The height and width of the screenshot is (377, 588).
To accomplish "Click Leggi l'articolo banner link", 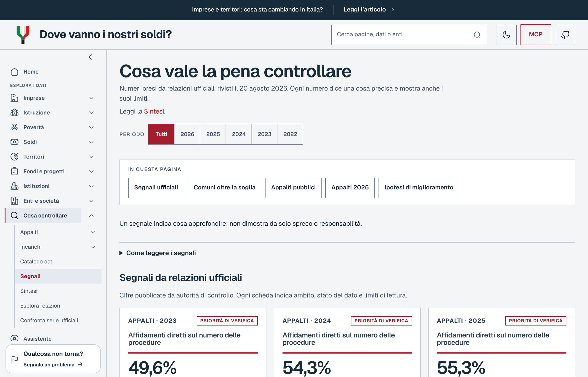I will point(368,10).
